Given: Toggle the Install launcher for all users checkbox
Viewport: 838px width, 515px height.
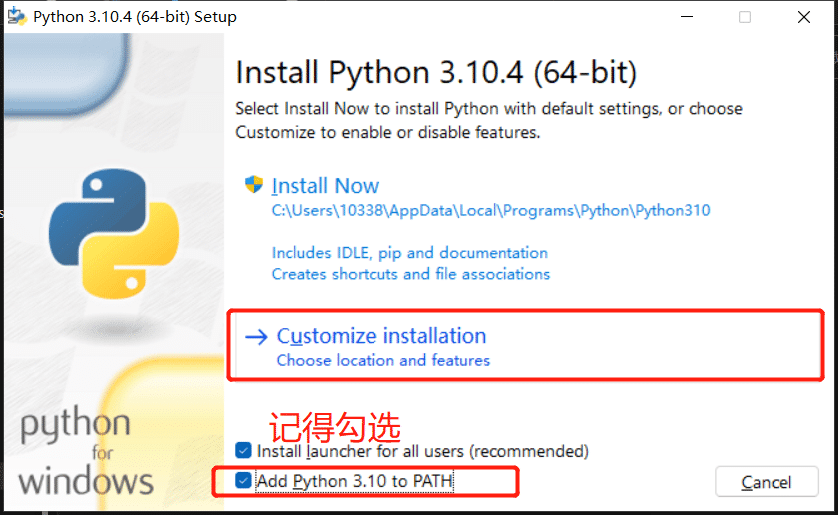Looking at the screenshot, I should [x=243, y=451].
